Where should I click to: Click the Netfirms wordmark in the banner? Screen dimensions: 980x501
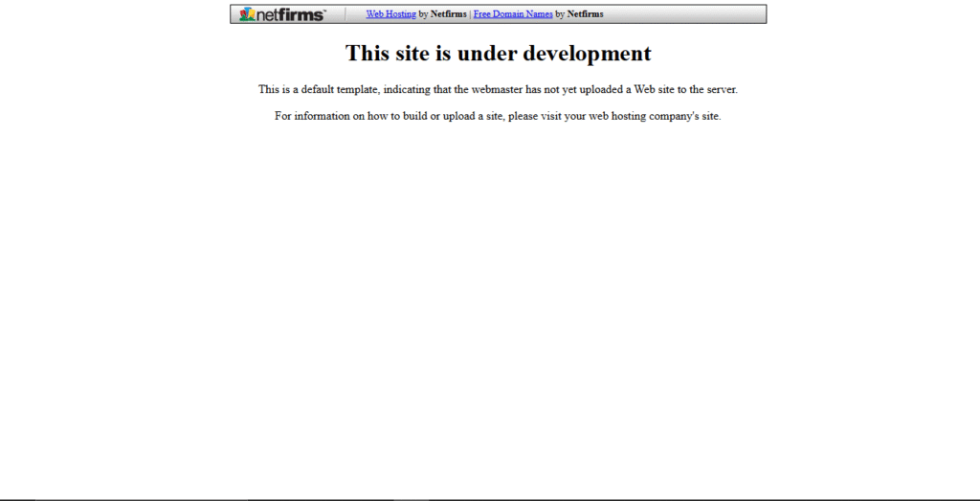[290, 14]
